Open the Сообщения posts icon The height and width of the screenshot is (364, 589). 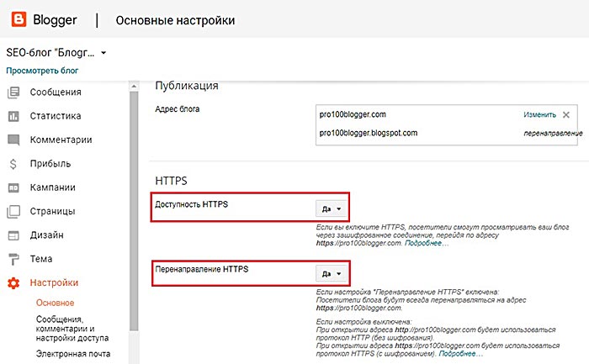(13, 92)
